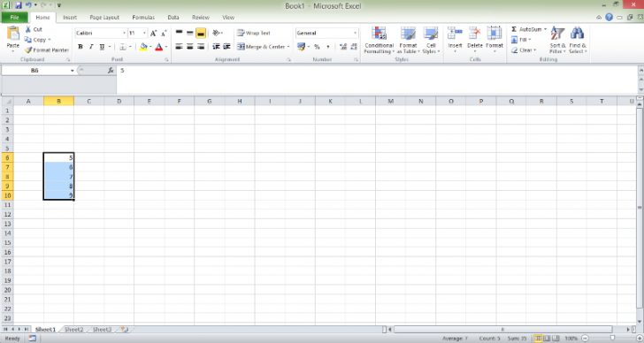Open Find & Select binoculars
The image size is (644, 343).
coord(578,40)
